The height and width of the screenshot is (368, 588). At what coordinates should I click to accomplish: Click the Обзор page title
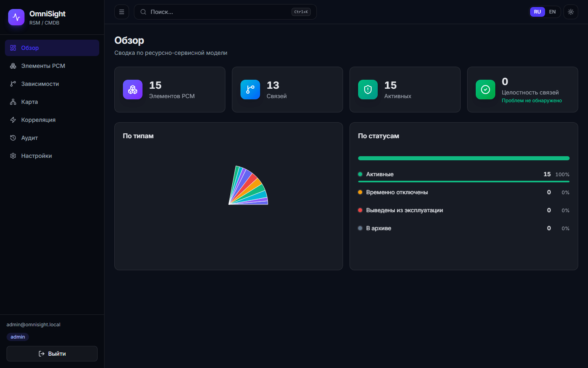(129, 40)
